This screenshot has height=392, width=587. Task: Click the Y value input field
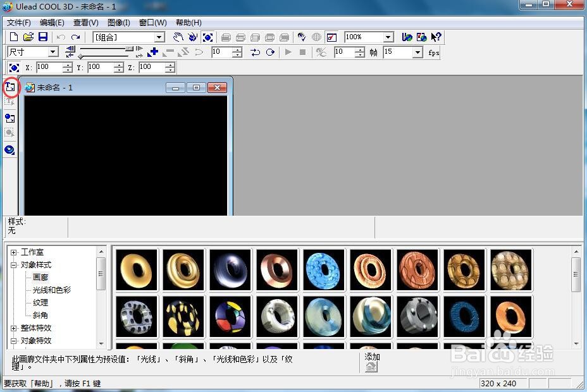(101, 67)
